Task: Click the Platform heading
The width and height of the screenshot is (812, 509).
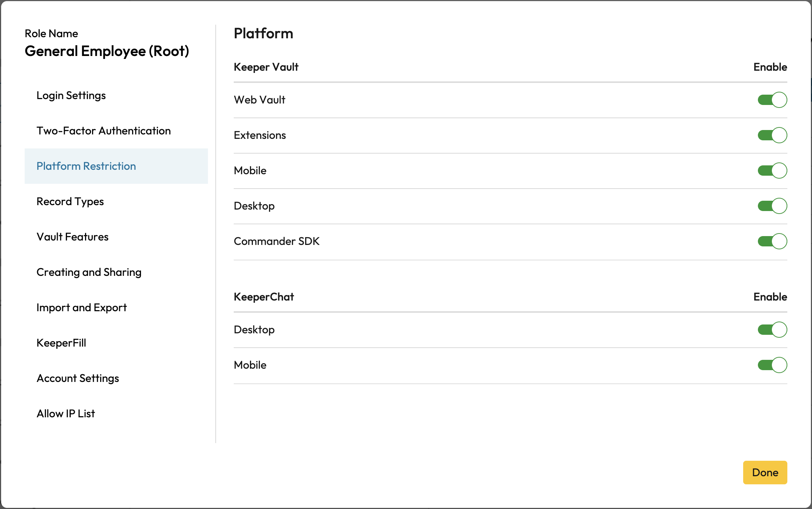Action: click(263, 34)
